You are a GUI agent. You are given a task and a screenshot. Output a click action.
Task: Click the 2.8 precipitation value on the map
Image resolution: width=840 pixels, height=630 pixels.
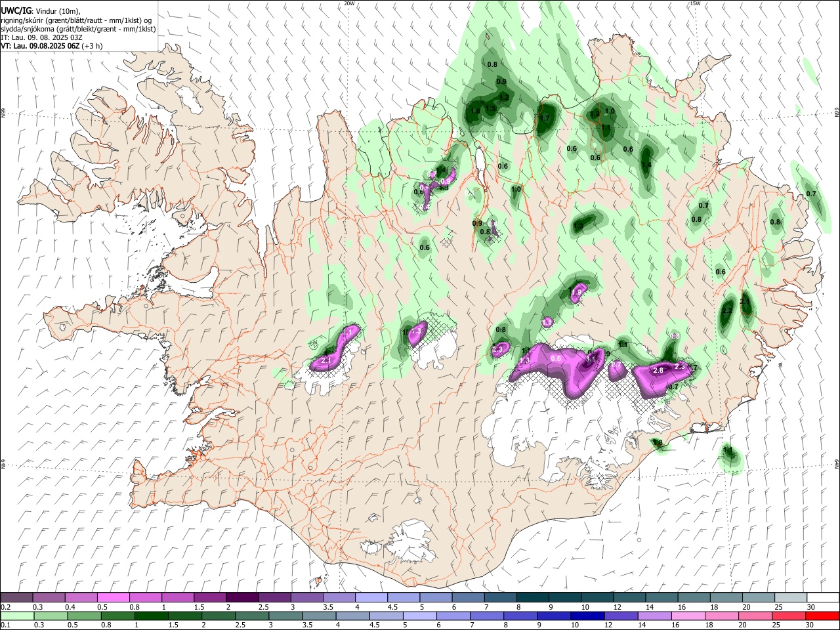coord(658,371)
